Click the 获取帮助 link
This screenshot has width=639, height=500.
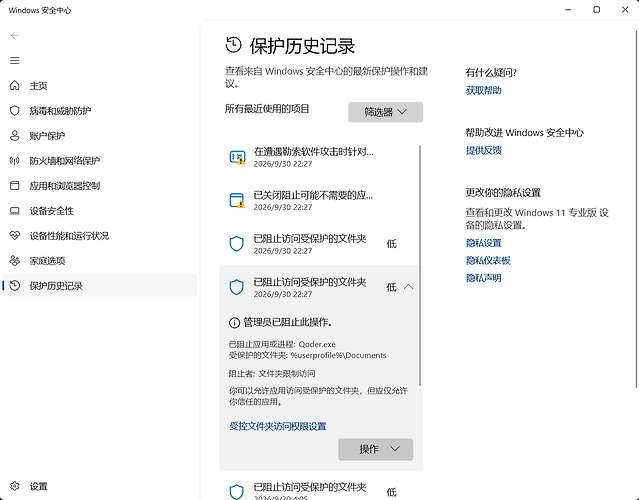click(x=483, y=90)
